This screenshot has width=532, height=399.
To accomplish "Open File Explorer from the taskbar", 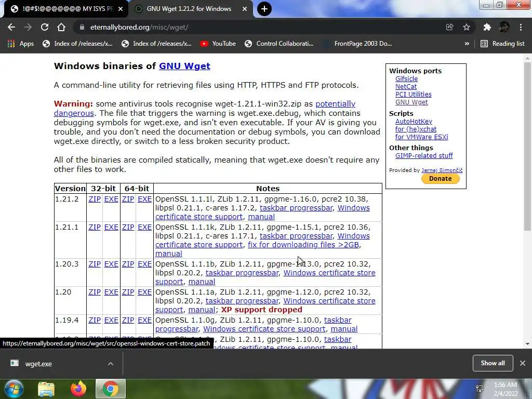I will [46, 389].
